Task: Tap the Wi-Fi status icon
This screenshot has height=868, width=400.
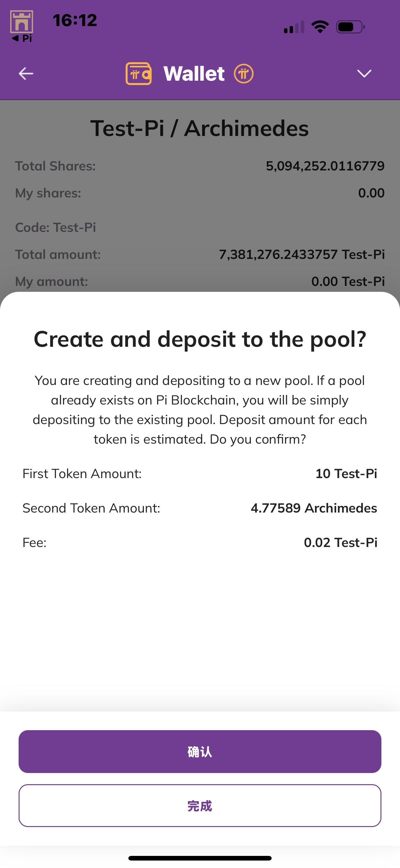Action: [320, 27]
